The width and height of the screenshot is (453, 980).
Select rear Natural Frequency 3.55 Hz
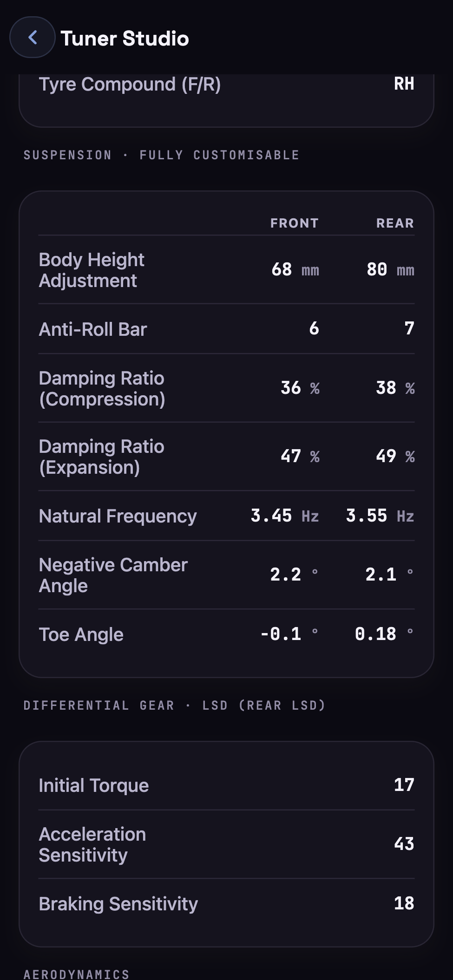coord(380,516)
